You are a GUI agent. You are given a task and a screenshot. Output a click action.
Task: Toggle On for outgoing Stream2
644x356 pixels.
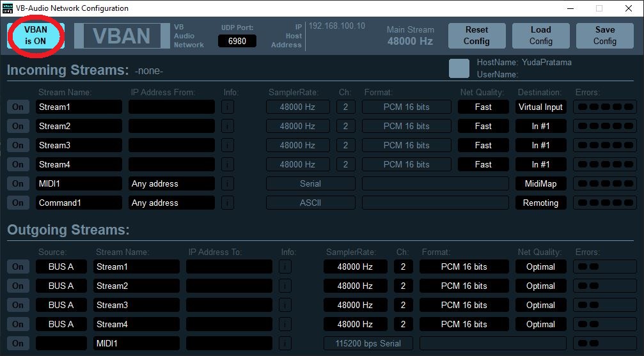18,286
